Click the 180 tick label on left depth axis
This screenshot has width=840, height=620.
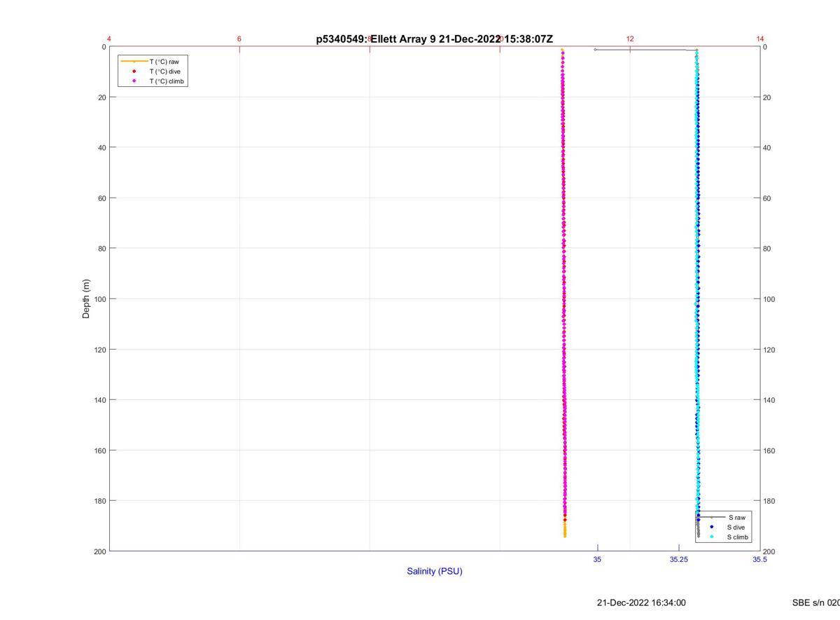pyautogui.click(x=100, y=501)
